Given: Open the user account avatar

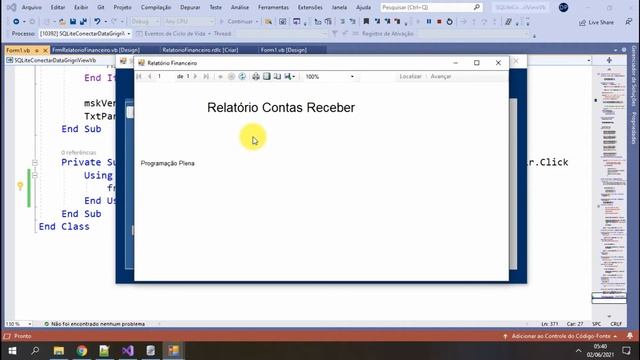Looking at the screenshot, I should point(563,7).
